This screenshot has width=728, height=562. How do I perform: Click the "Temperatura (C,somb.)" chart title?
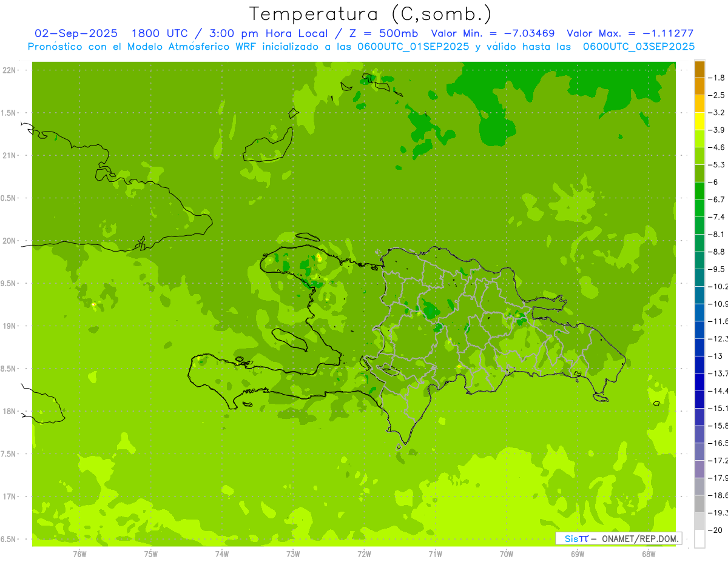371,14
